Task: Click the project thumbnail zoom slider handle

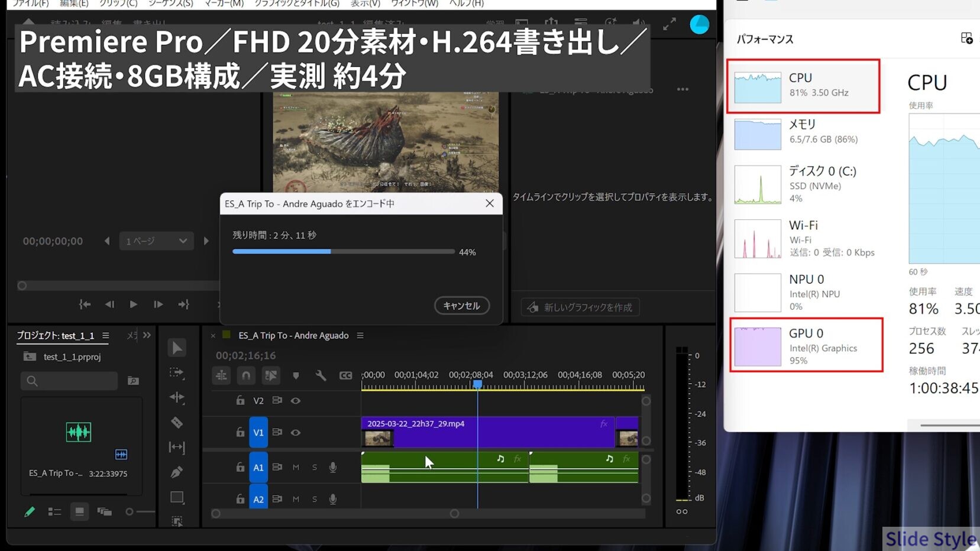Action: click(130, 511)
